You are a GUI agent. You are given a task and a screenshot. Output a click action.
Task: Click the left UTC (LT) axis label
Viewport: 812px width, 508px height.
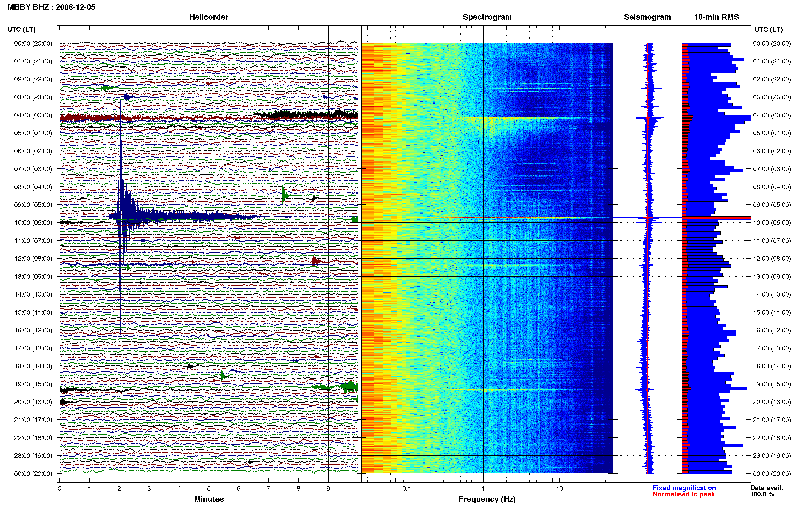point(21,29)
